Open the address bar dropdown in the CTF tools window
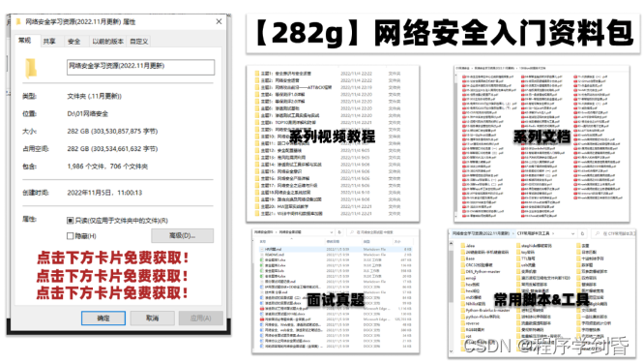 point(572,233)
